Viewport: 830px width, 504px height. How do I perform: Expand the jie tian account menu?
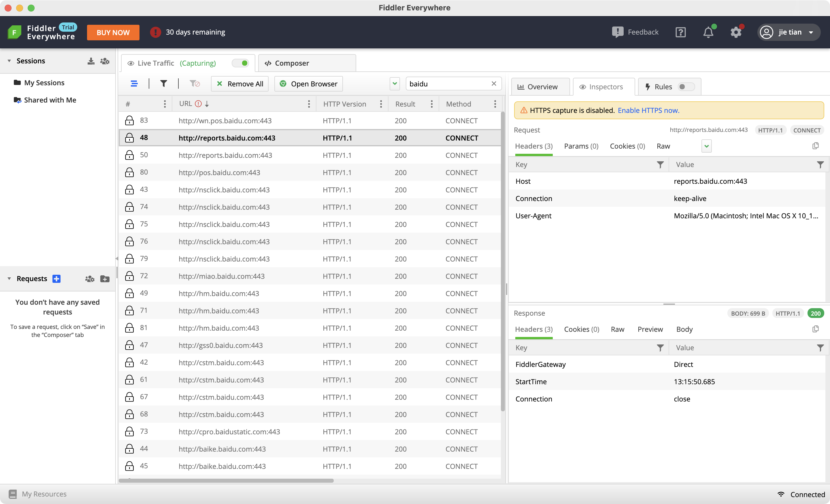(x=811, y=32)
